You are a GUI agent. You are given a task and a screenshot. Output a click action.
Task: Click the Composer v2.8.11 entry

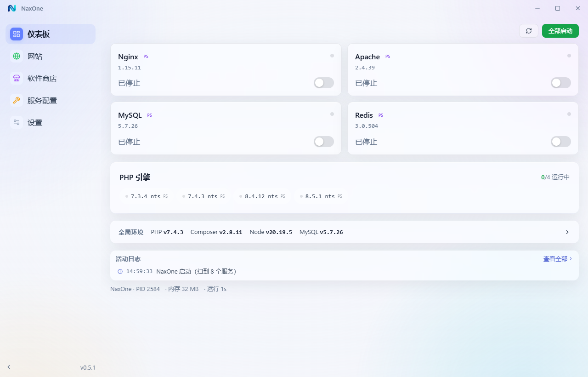point(216,232)
